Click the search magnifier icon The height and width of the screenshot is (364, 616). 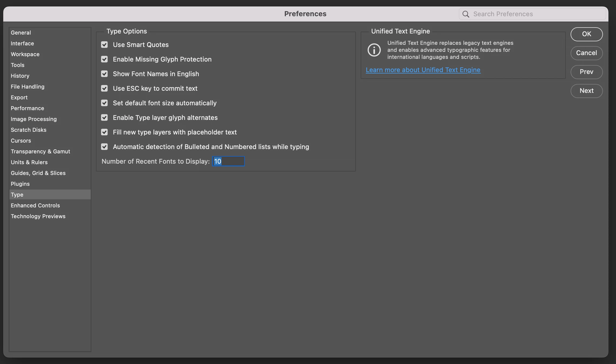(x=466, y=14)
